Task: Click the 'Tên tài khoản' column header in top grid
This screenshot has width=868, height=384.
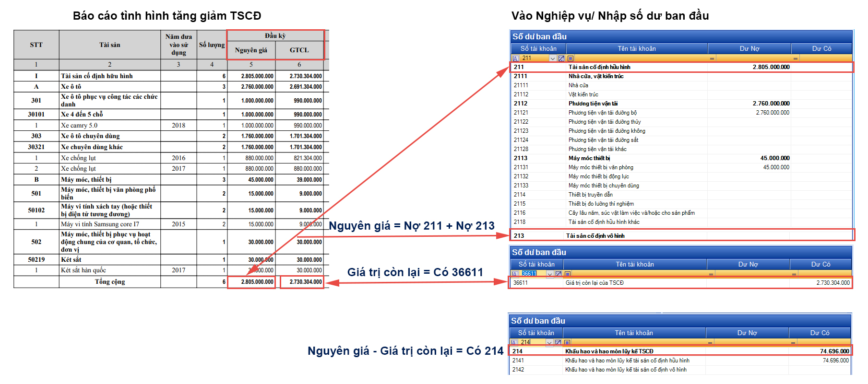Action: coord(636,48)
